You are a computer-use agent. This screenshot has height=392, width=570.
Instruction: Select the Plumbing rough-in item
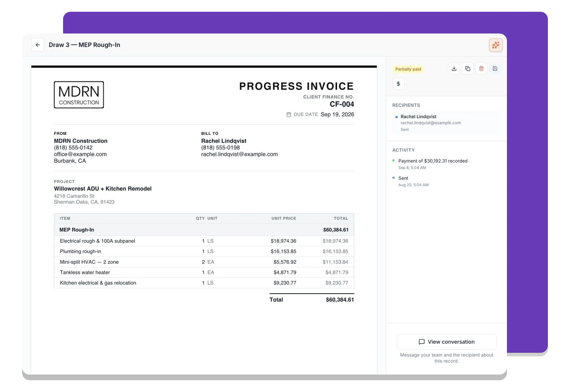tap(204, 251)
